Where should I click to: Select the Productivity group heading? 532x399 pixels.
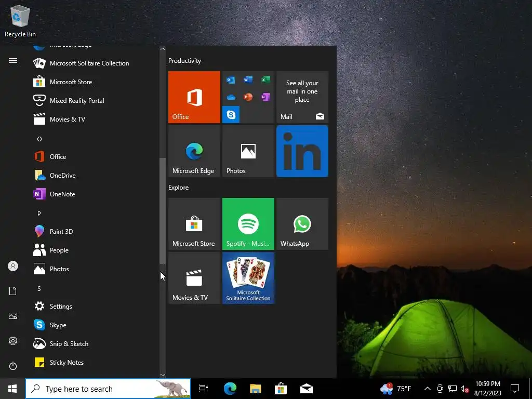[184, 61]
